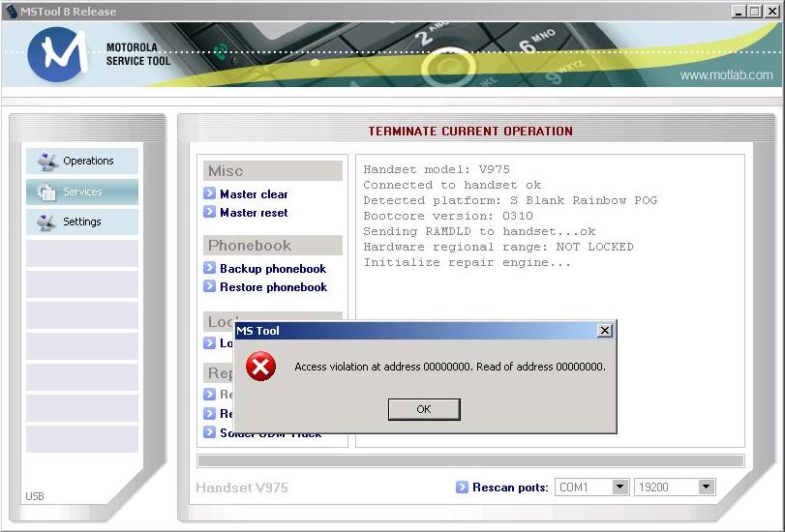Viewport: 785px width, 532px height.
Task: Click the Motorola Service Tool title text
Action: point(138,54)
